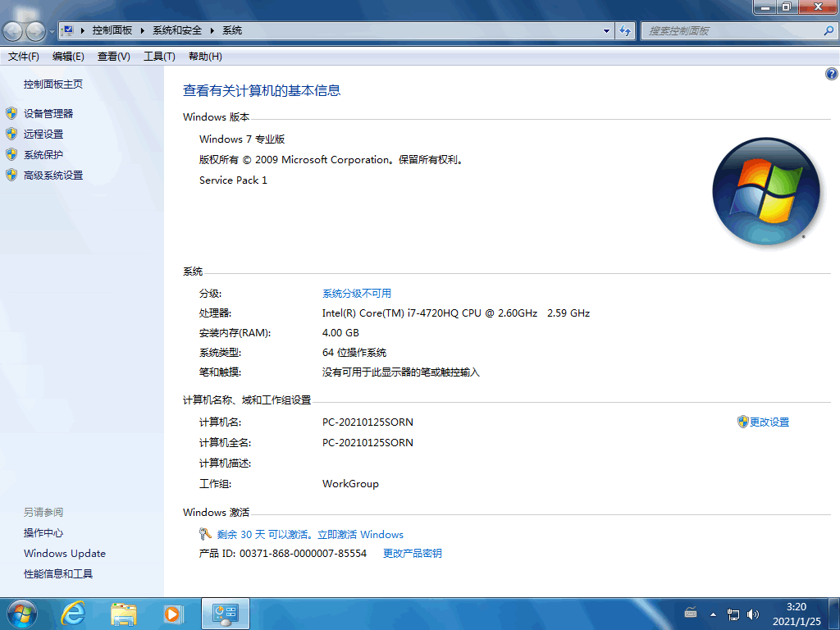840x630 pixels.
Task: Open the Windows Start orb
Action: [x=21, y=614]
